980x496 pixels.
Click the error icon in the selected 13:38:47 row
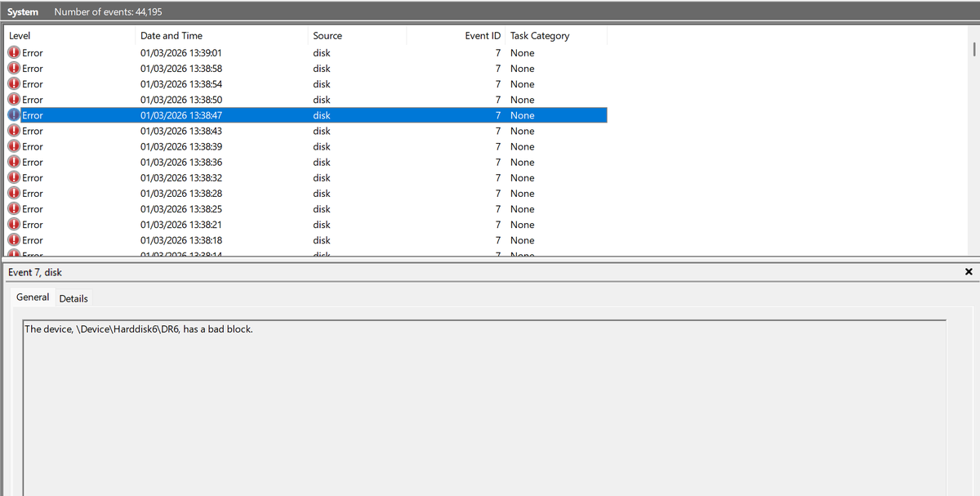14,115
